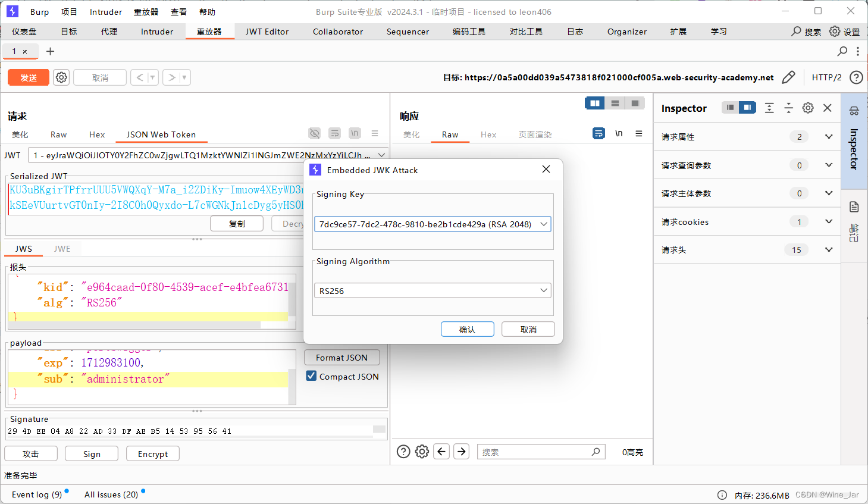Go forward in request history
This screenshot has height=504, width=868.
(172, 77)
